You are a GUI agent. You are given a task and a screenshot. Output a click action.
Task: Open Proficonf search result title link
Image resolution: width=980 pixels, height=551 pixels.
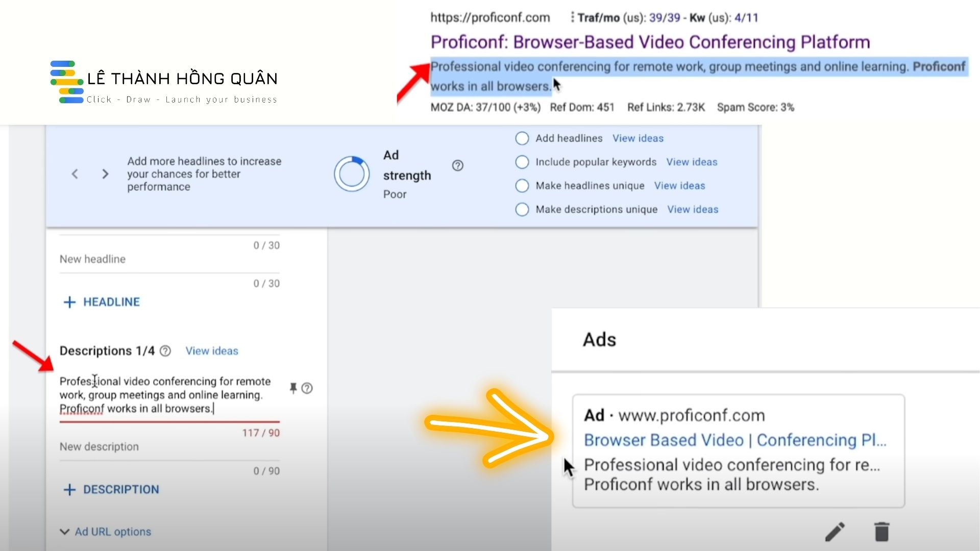(x=650, y=42)
